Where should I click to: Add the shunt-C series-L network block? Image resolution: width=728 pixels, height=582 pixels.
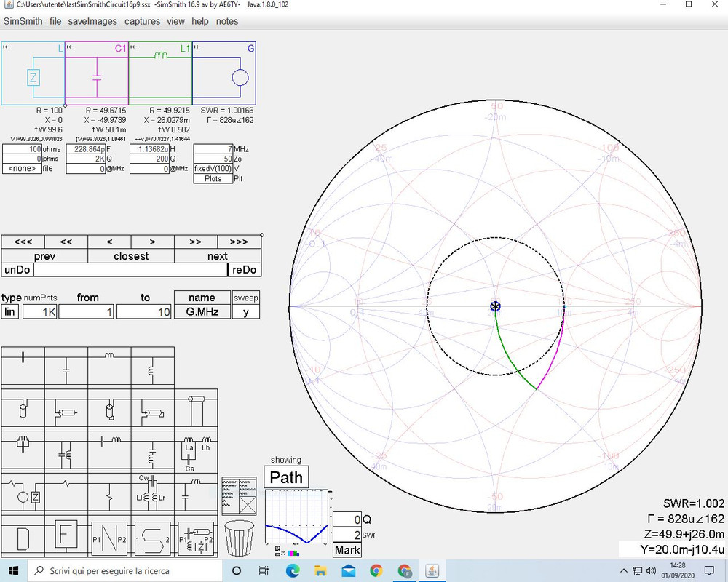pyautogui.click(x=196, y=493)
